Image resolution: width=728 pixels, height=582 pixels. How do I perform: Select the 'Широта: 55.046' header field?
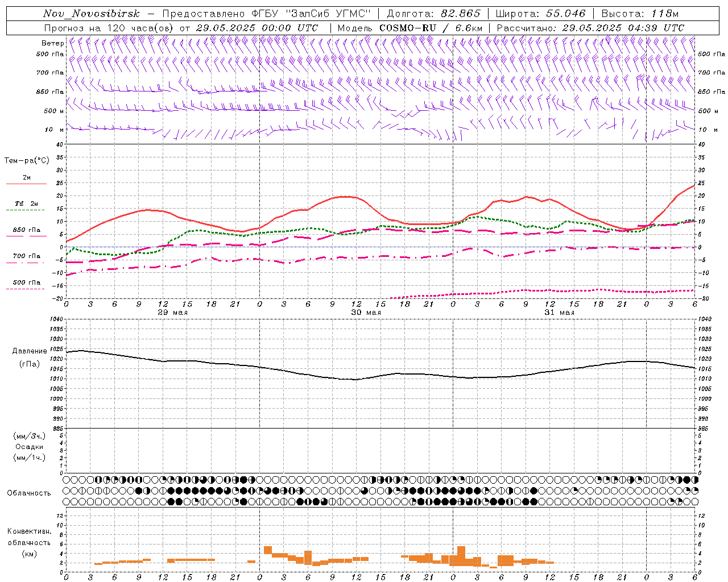(x=540, y=14)
